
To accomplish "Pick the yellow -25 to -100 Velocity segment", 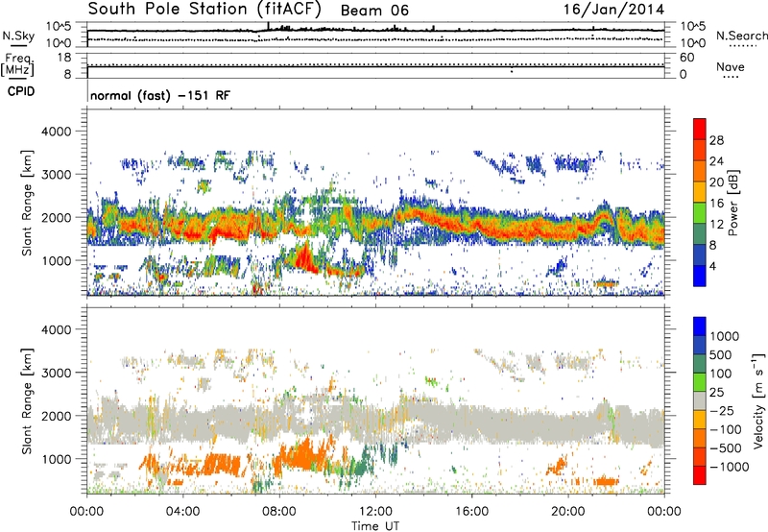I will 700,420.
